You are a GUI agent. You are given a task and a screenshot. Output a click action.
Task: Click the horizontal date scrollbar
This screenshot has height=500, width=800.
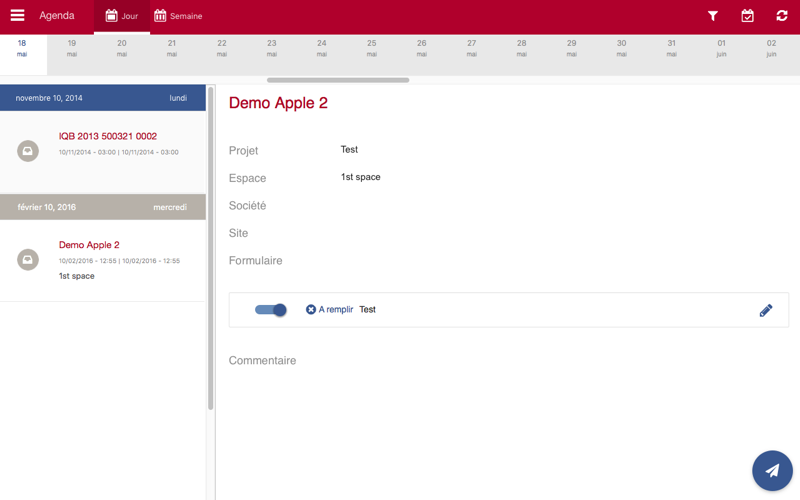tap(338, 80)
